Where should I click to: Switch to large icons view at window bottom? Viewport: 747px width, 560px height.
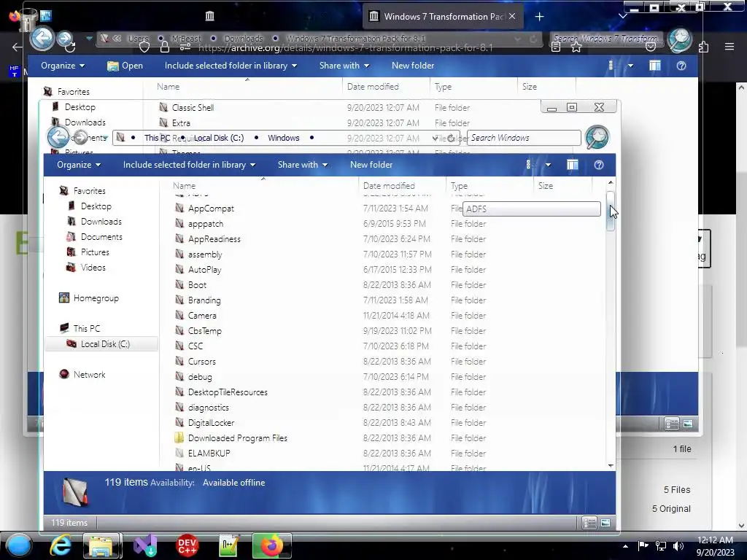605,523
